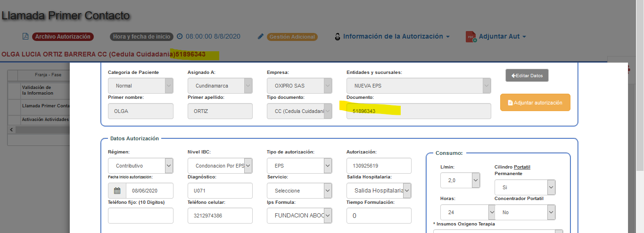Viewport: 644px width, 233px height.
Task: Click the pencil icon for Gestión Adicional
Action: tap(261, 36)
